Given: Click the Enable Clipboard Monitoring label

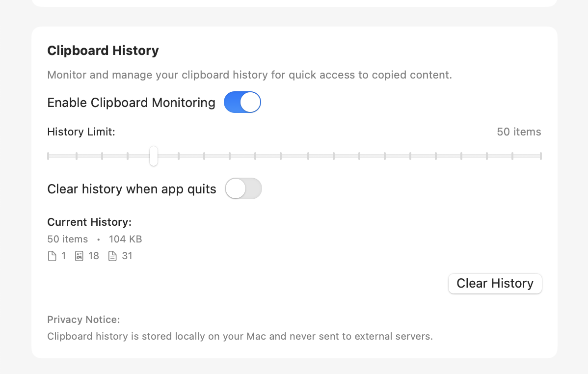Looking at the screenshot, I should tap(131, 103).
